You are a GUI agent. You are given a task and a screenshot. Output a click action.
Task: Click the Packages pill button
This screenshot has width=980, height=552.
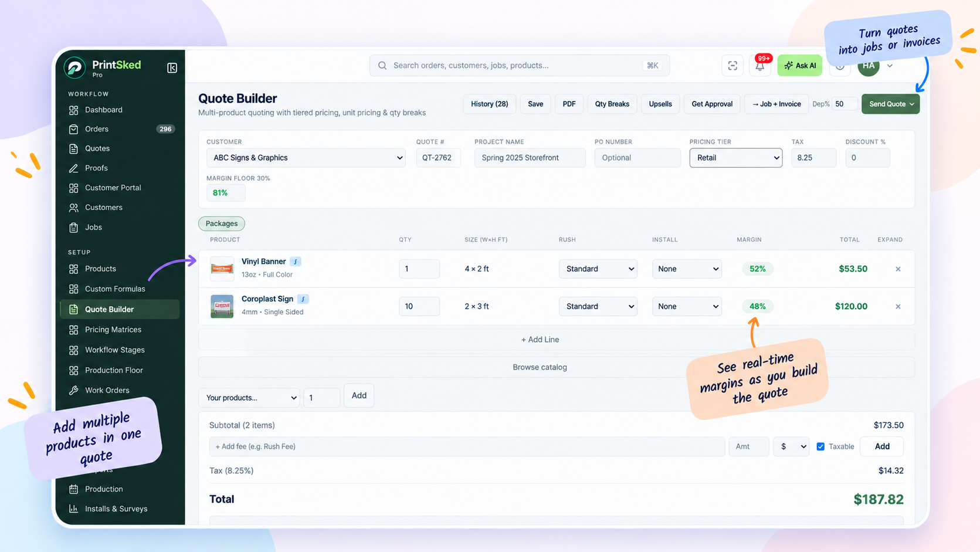[x=222, y=223]
